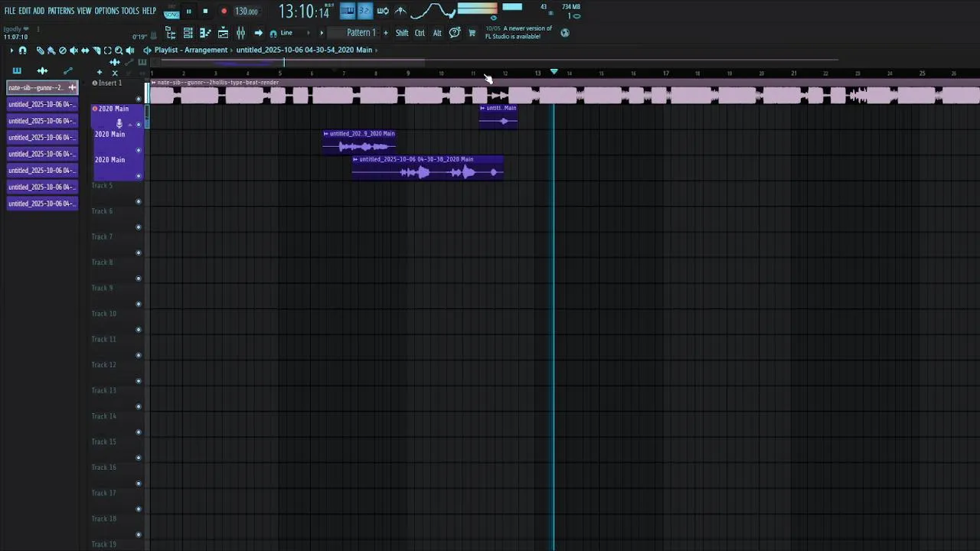Image resolution: width=980 pixels, height=551 pixels.
Task: Click Playlist - Arrangement breadcrumb
Action: (191, 50)
